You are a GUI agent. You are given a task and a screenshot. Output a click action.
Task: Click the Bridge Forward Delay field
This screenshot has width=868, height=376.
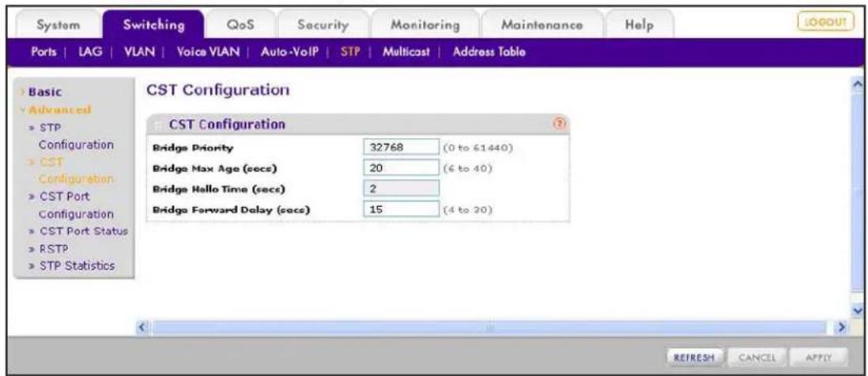tap(402, 209)
